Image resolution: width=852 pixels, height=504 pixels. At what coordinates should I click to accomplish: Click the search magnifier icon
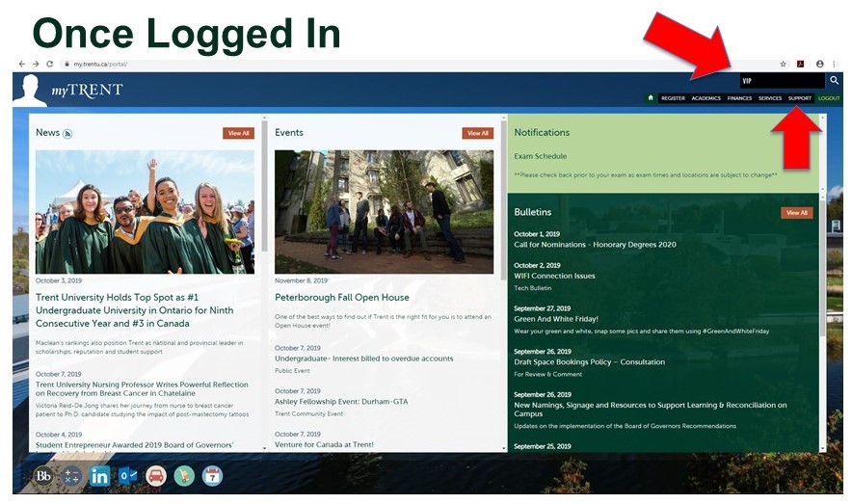coord(835,81)
